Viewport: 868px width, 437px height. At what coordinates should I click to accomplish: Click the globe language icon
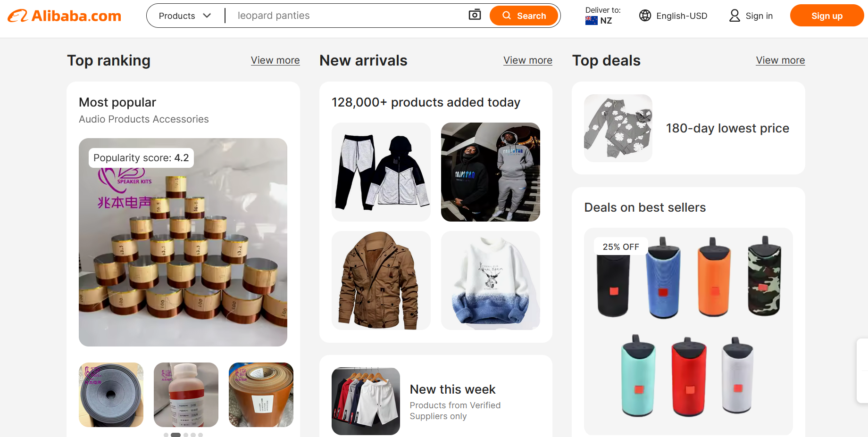[x=645, y=16]
